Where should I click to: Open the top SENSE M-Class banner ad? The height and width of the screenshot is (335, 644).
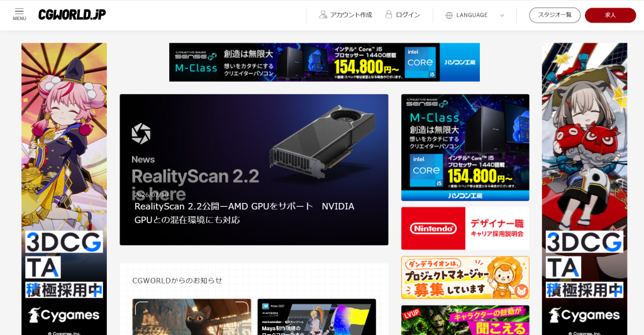[325, 62]
